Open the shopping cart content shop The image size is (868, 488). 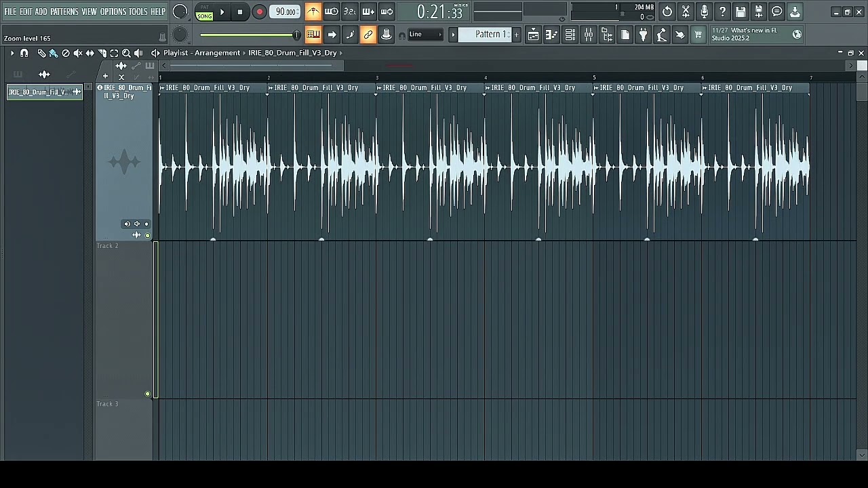(698, 35)
